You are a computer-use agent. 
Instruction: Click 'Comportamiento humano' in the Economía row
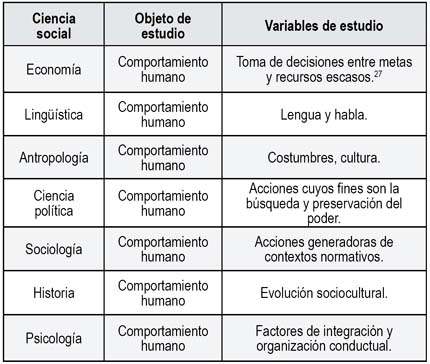163,69
